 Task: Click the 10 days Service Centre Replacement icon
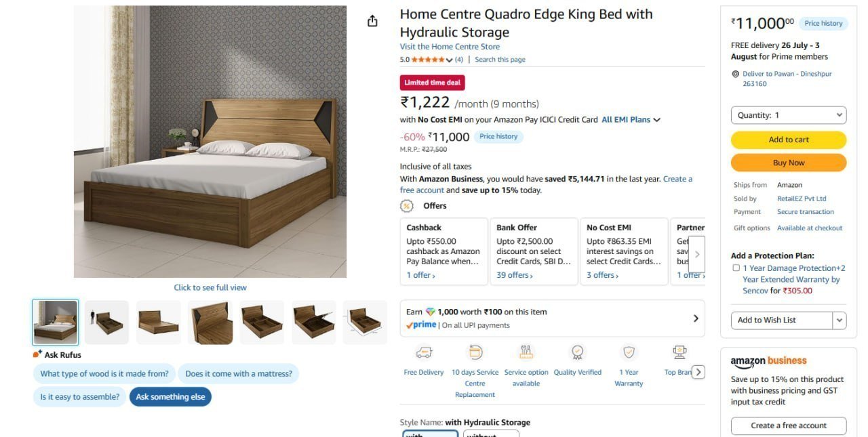click(475, 352)
